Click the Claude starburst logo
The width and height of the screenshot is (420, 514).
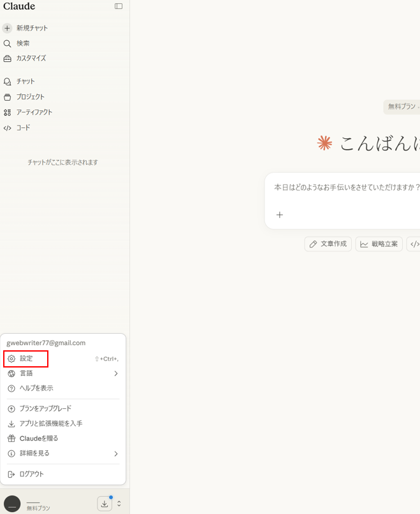pyautogui.click(x=324, y=143)
